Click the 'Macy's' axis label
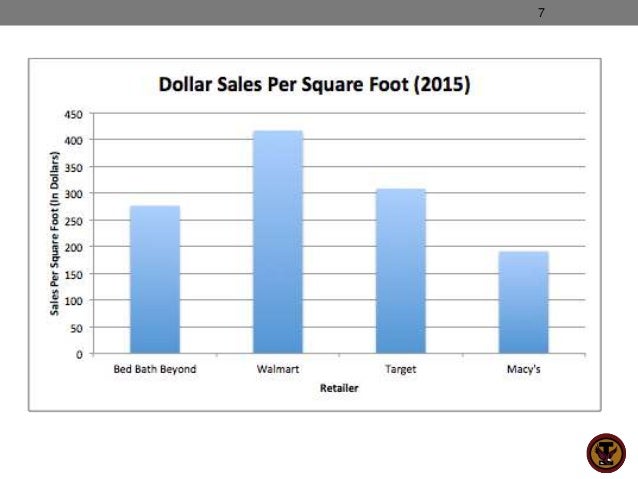 coord(524,370)
